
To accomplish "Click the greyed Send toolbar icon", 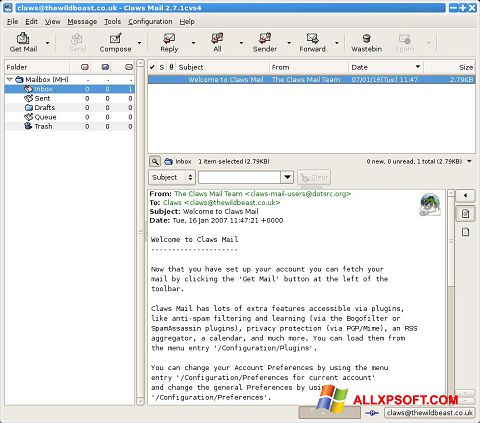I will (x=77, y=43).
